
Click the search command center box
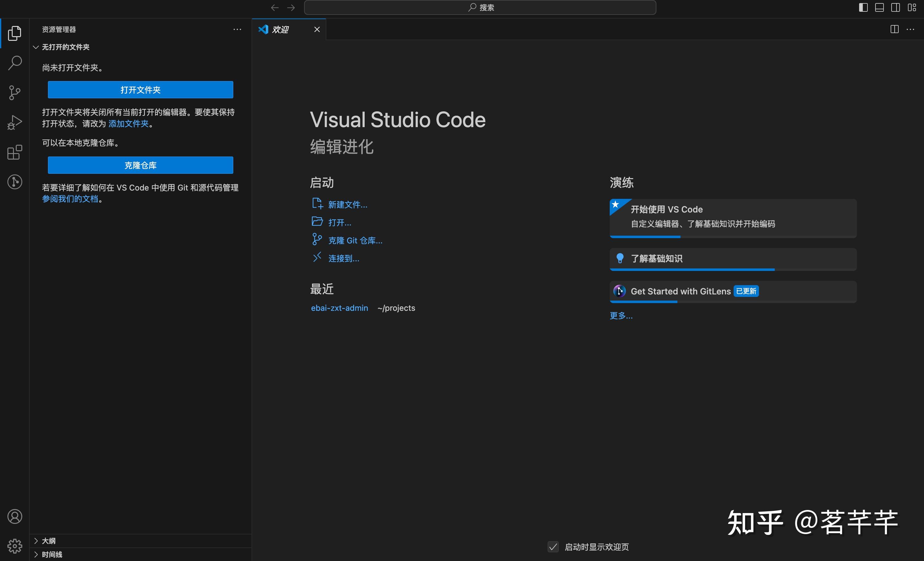(x=480, y=7)
